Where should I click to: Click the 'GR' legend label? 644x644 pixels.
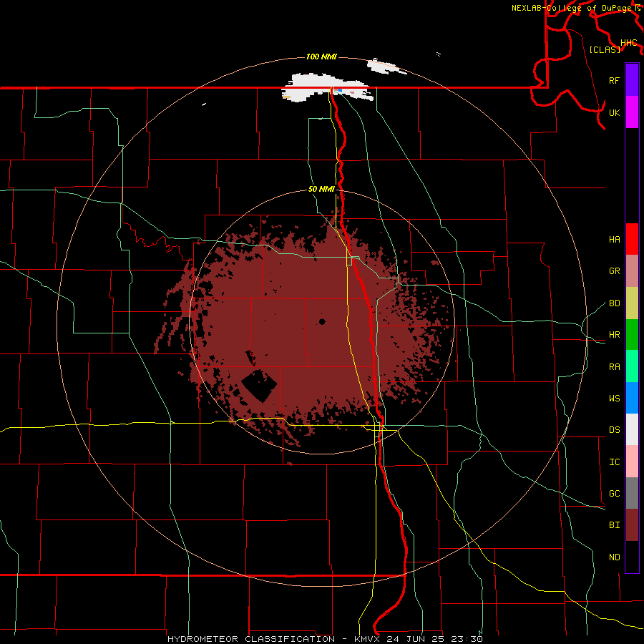tap(614, 271)
